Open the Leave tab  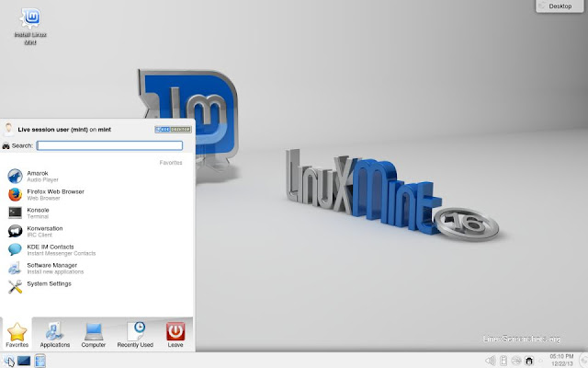(x=175, y=334)
